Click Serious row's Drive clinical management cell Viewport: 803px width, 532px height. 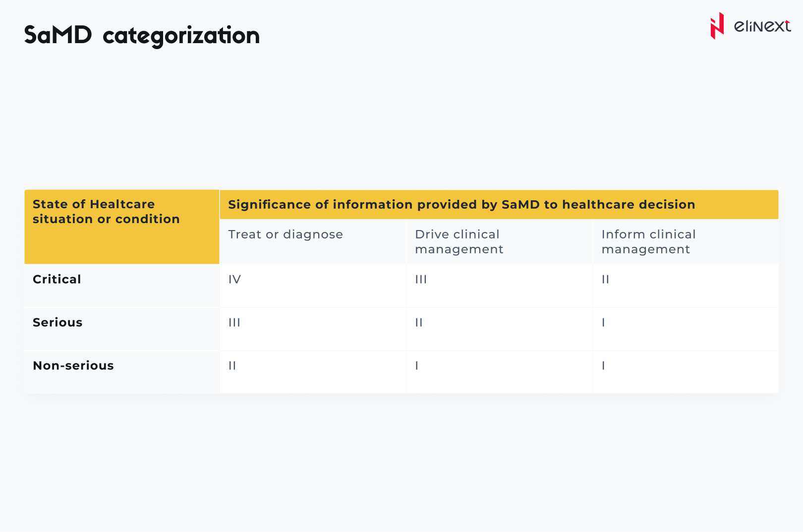(419, 323)
